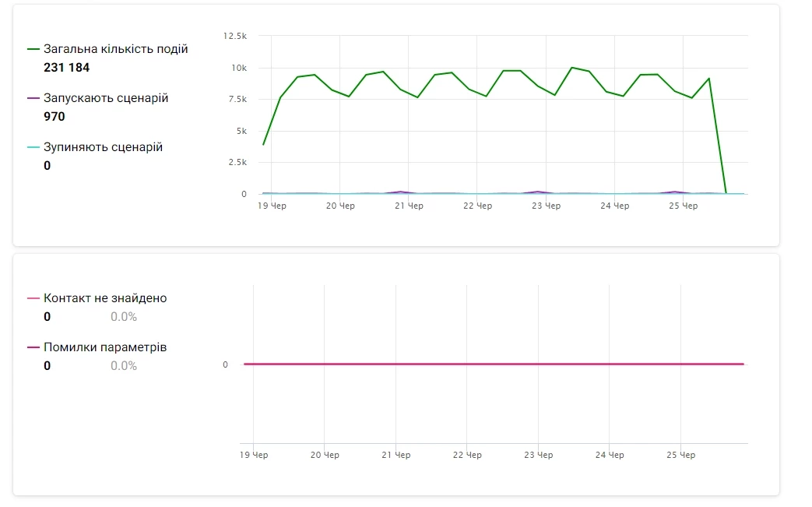Image resolution: width=812 pixels, height=507 pixels.
Task: Toggle 'Загальна кількість подій' legend series
Action: point(115,49)
